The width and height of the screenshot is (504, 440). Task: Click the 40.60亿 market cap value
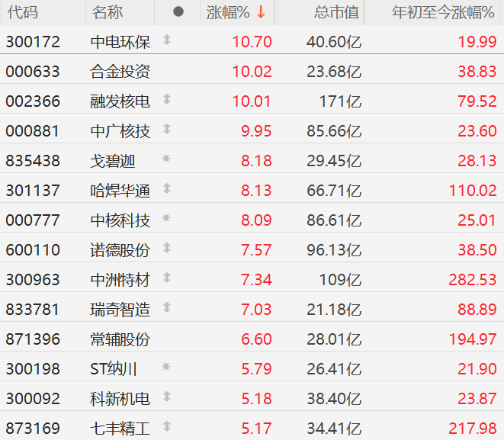[334, 42]
